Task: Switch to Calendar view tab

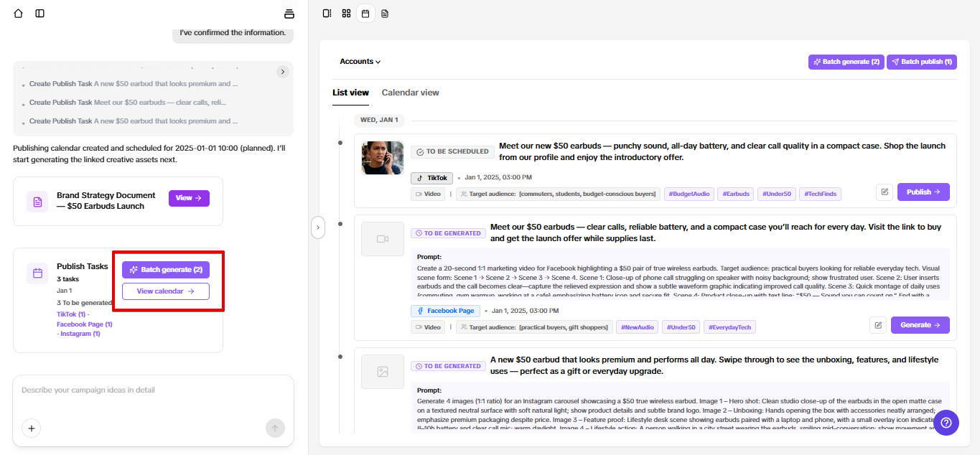Action: click(410, 93)
